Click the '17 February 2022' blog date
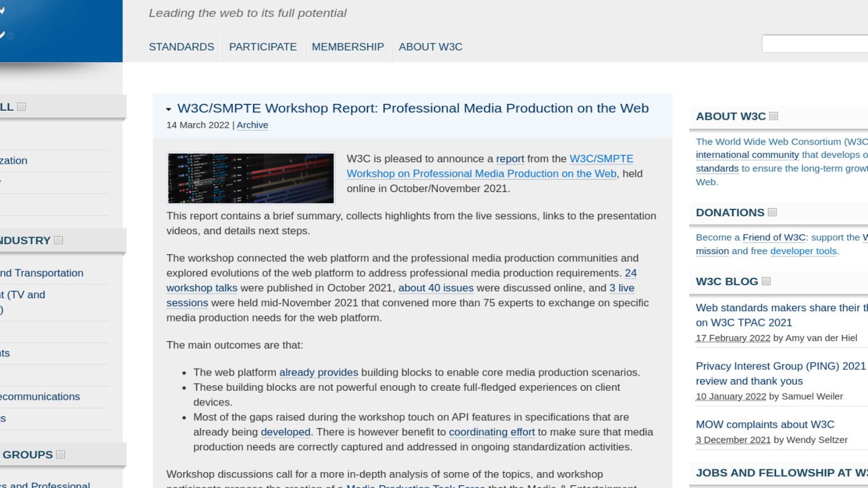868x488 pixels. (733, 338)
